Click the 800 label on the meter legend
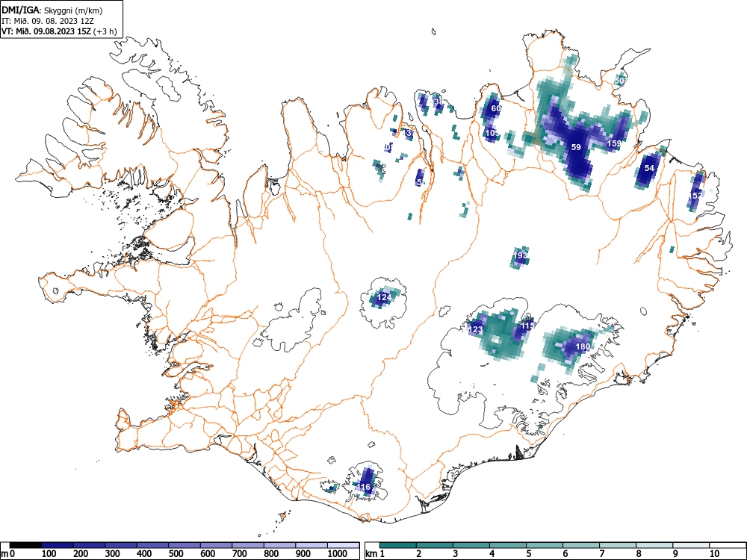Screen dimensions: 747x560 272,554
